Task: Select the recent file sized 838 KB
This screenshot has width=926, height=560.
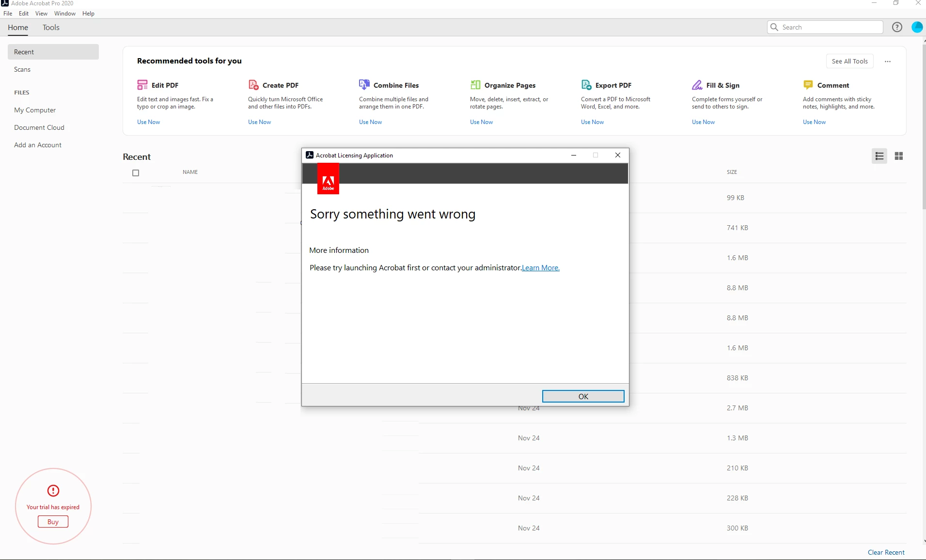Action: click(515, 378)
